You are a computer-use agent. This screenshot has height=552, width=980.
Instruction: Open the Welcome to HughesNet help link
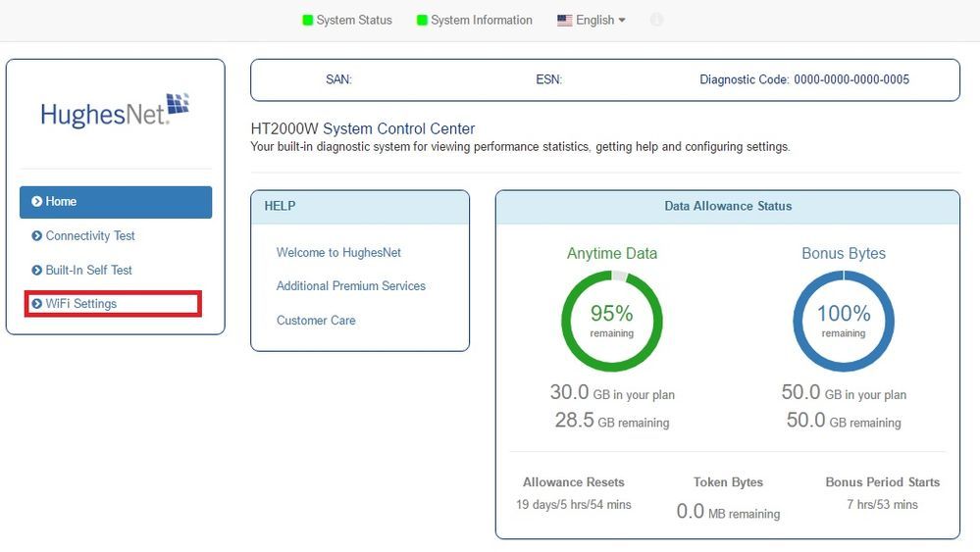[338, 252]
